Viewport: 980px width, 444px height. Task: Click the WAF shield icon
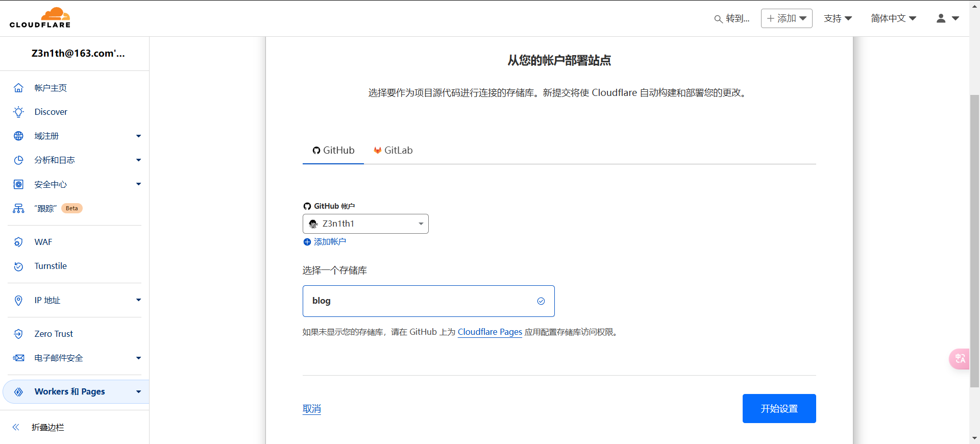[18, 242]
